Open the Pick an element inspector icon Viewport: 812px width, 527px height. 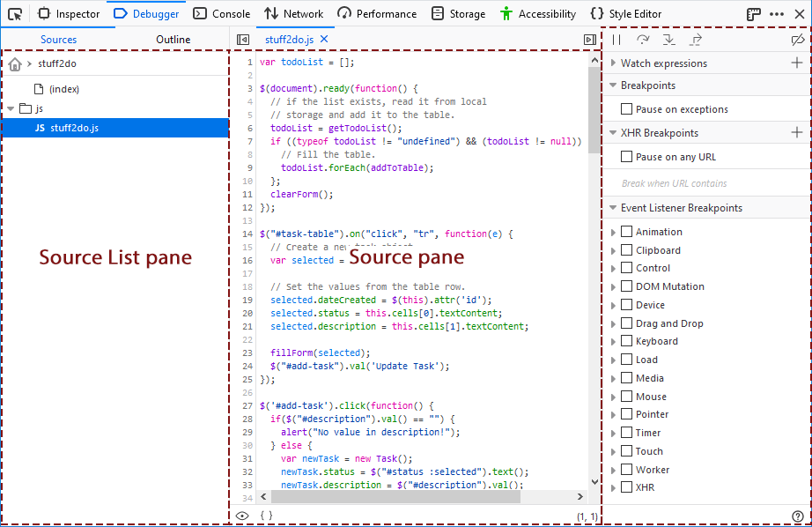pos(14,13)
